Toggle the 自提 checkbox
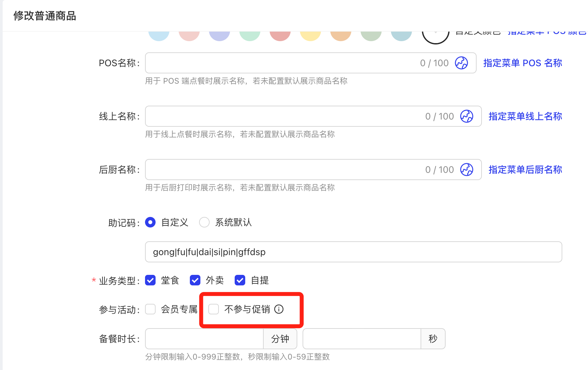The width and height of the screenshot is (588, 370). pos(240,280)
